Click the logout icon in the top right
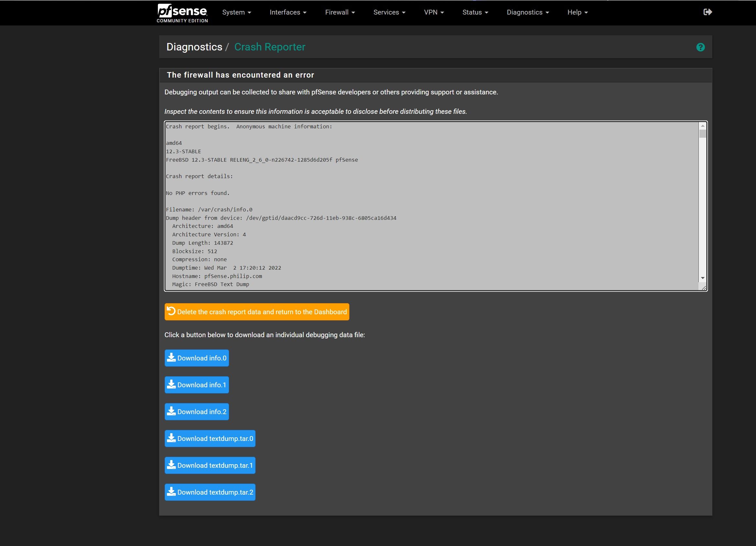Screen dimensions: 756x546 708,12
